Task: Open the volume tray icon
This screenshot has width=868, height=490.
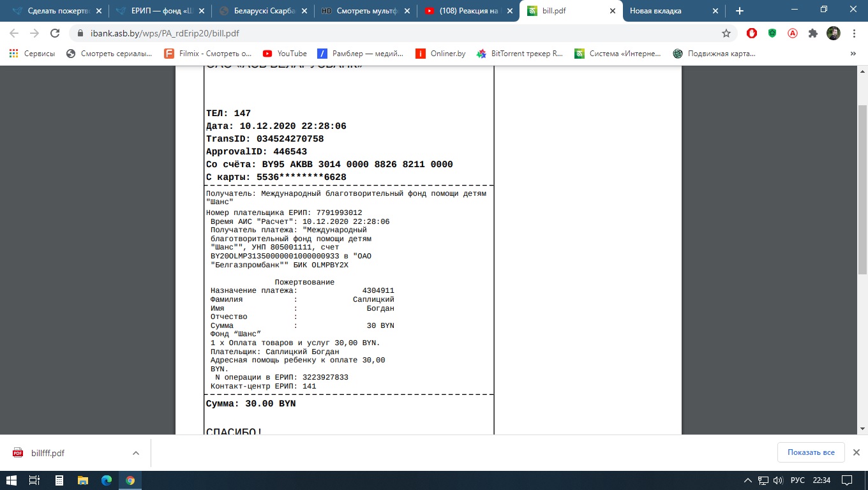Action: [x=777, y=480]
